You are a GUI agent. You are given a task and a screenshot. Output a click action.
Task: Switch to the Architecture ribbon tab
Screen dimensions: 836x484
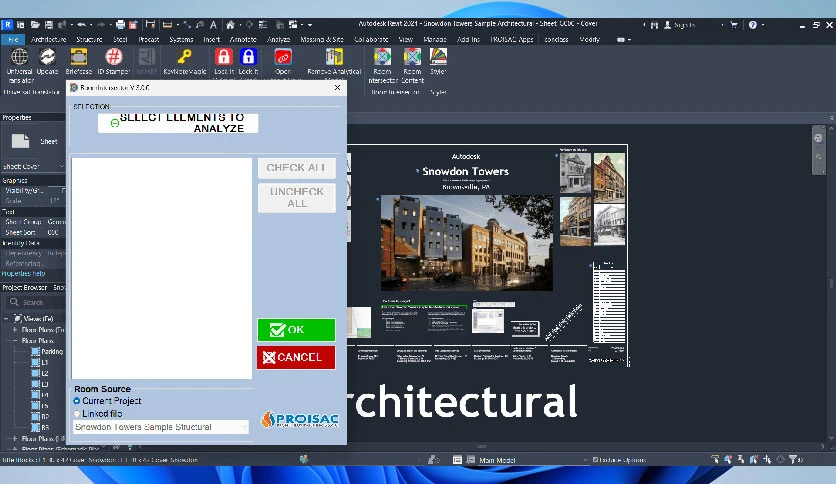click(49, 39)
